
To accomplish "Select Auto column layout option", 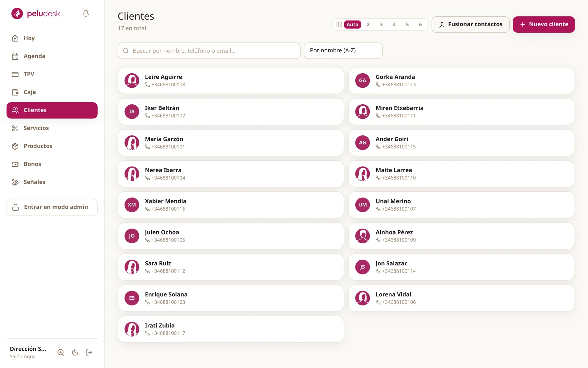I will pos(352,25).
